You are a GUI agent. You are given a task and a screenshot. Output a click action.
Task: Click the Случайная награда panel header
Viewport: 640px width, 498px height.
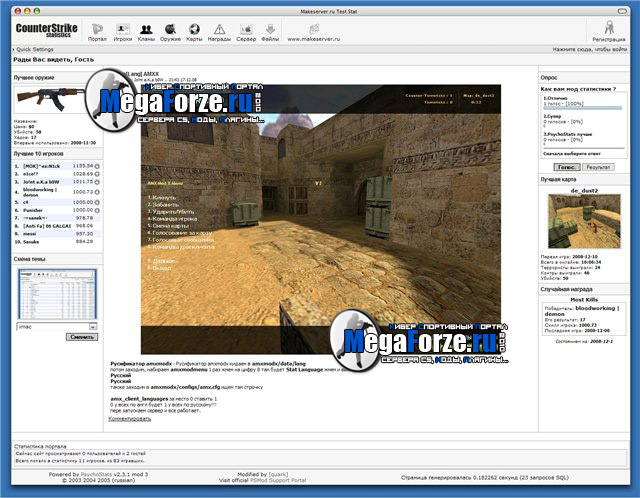coord(566,289)
